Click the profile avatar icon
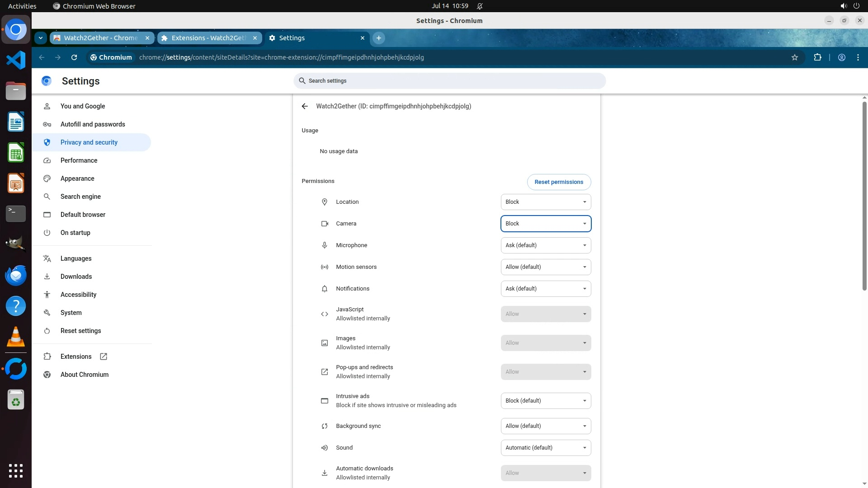 pos(842,57)
